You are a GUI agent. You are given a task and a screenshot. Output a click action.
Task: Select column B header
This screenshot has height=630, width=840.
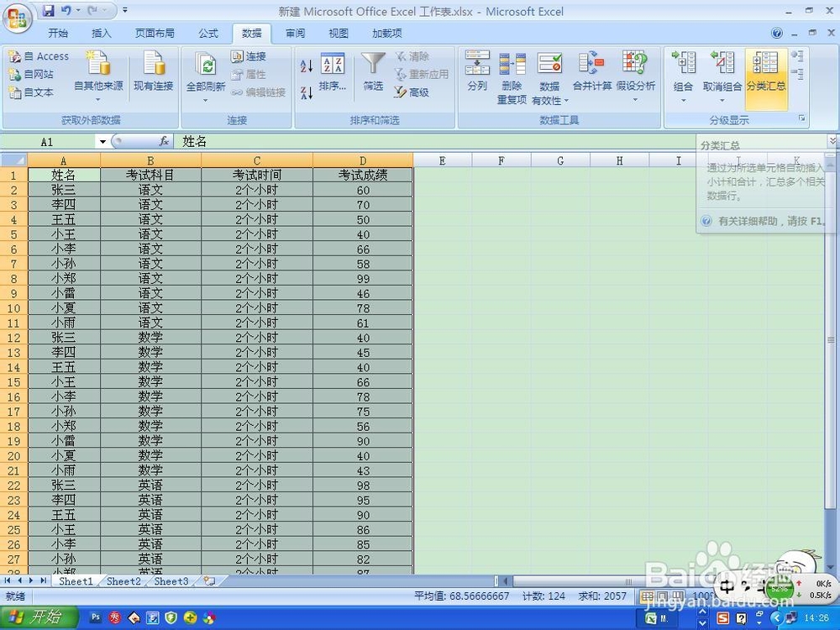point(150,160)
